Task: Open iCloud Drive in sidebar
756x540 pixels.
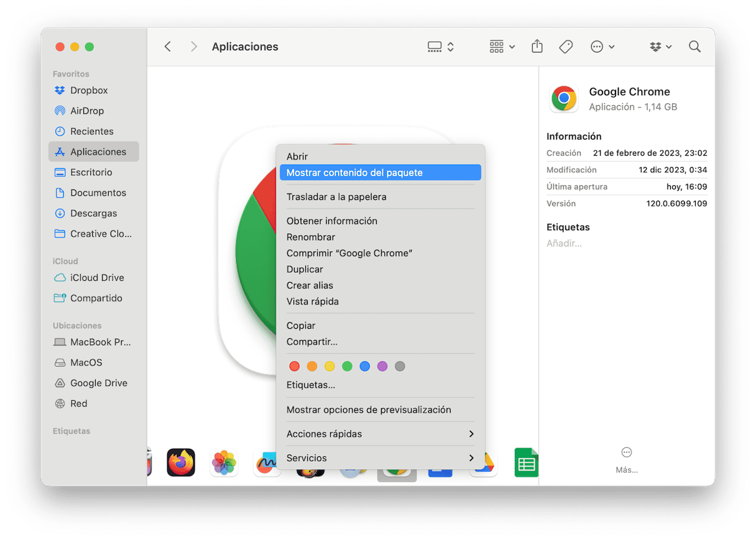Action: coord(93,278)
